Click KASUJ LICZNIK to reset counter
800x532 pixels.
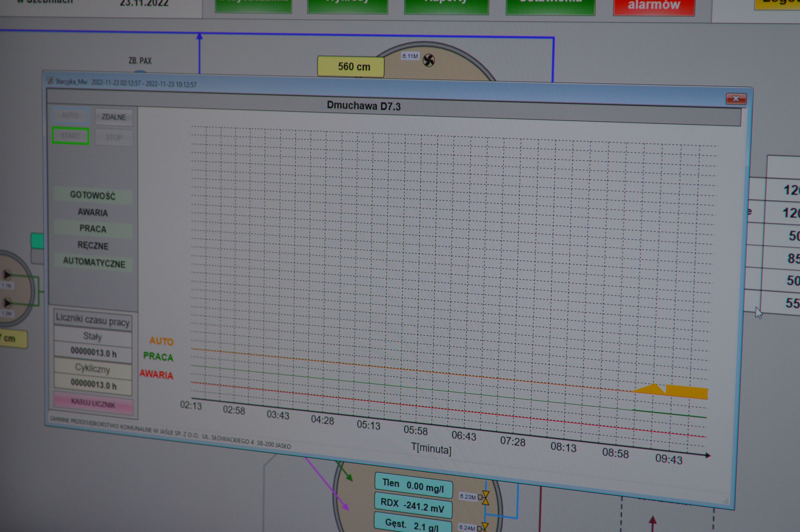pos(93,403)
